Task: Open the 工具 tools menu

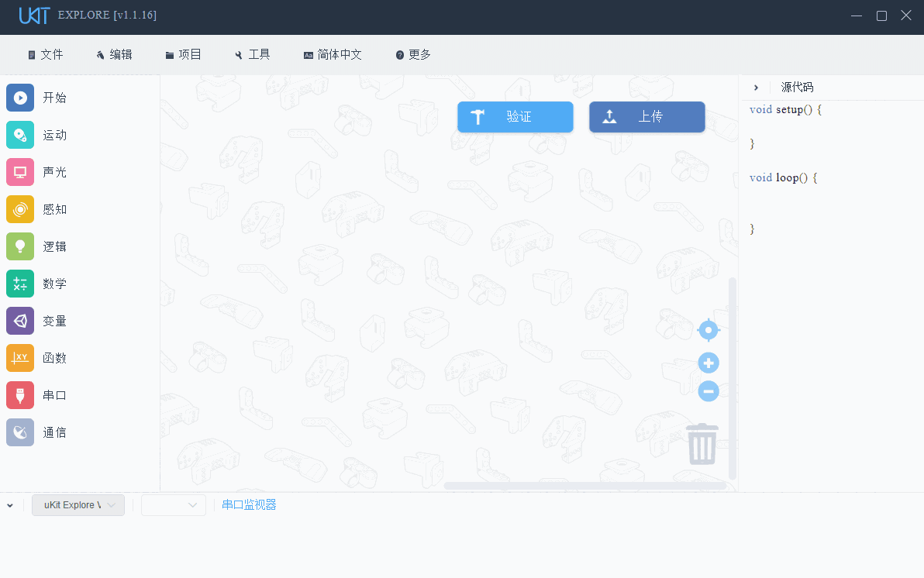Action: 252,54
